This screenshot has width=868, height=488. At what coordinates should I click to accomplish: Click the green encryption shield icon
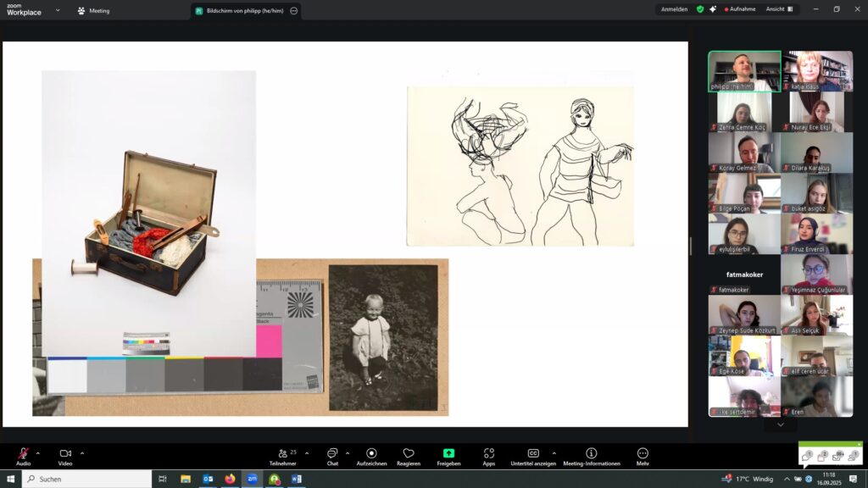click(x=700, y=9)
